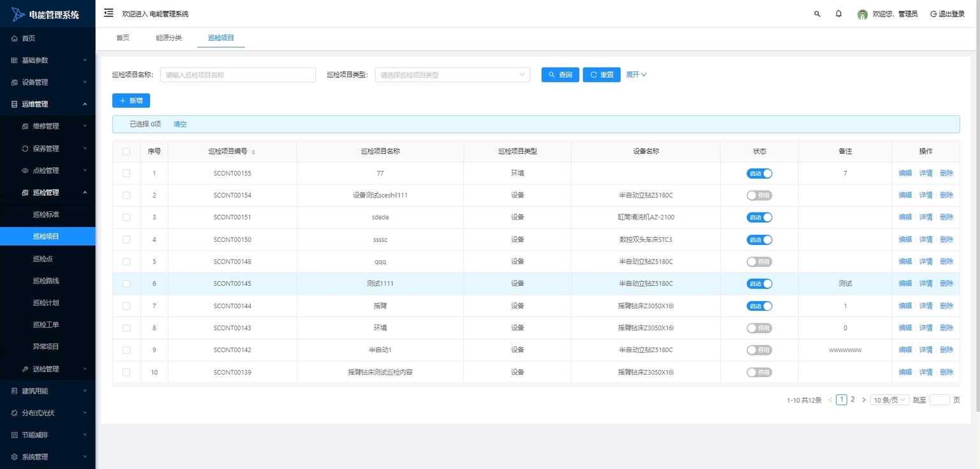Image resolution: width=980 pixels, height=469 pixels.
Task: Check the select-all checkbox in table header
Action: [126, 152]
